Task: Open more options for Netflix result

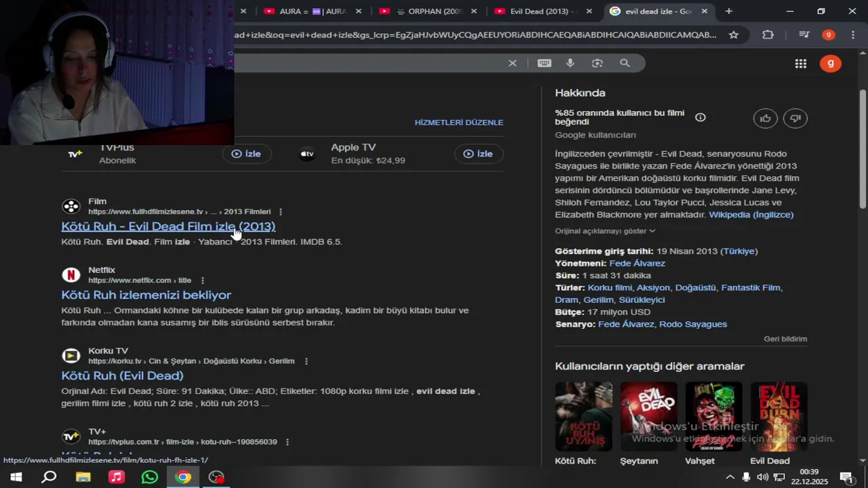Action: pyautogui.click(x=202, y=281)
